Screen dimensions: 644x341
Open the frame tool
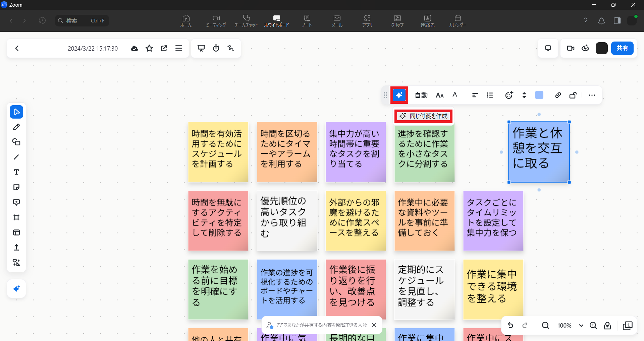(16, 217)
